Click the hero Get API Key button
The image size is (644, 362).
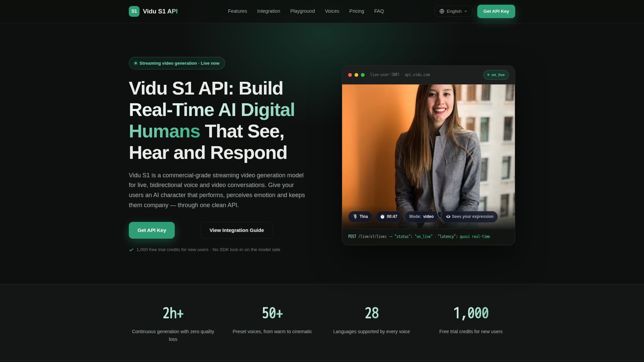(152, 230)
